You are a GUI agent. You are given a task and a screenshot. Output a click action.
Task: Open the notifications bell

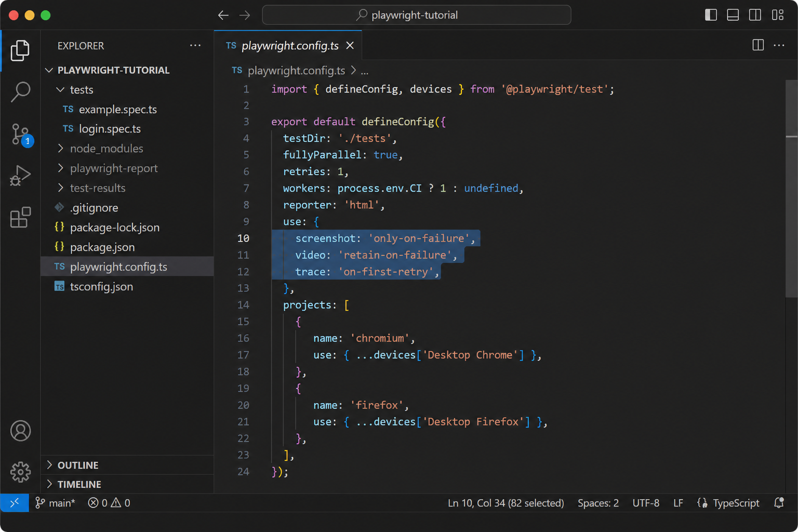tap(779, 503)
